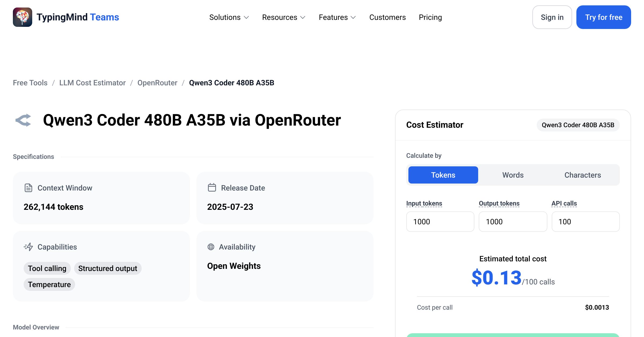Click the 2025-07-23 release date value
The width and height of the screenshot is (644, 337).
(x=230, y=207)
